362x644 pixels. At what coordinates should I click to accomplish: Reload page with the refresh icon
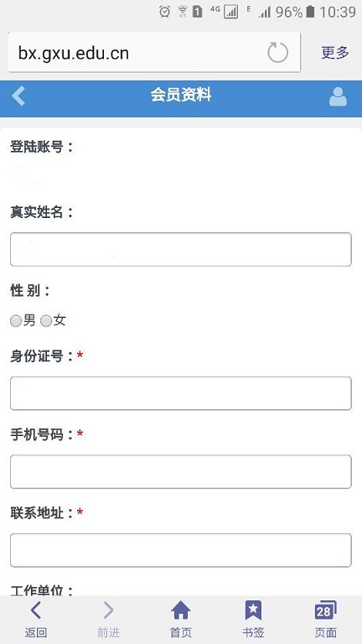(278, 53)
